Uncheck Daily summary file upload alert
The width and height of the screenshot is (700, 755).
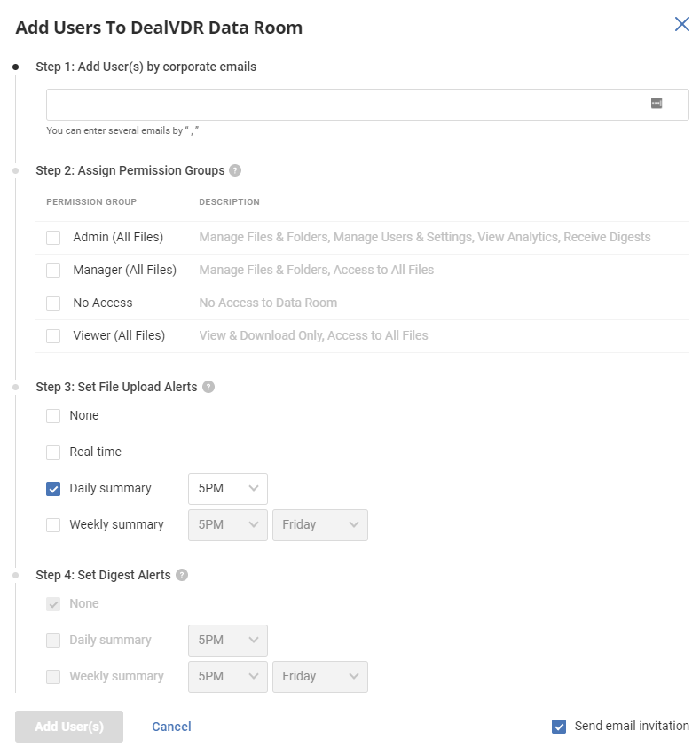[x=54, y=489]
